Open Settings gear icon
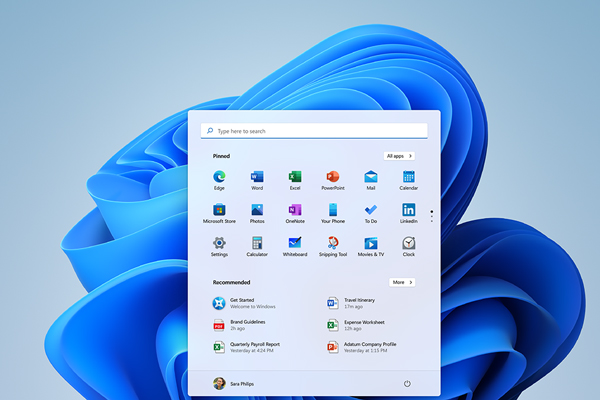 pyautogui.click(x=219, y=243)
